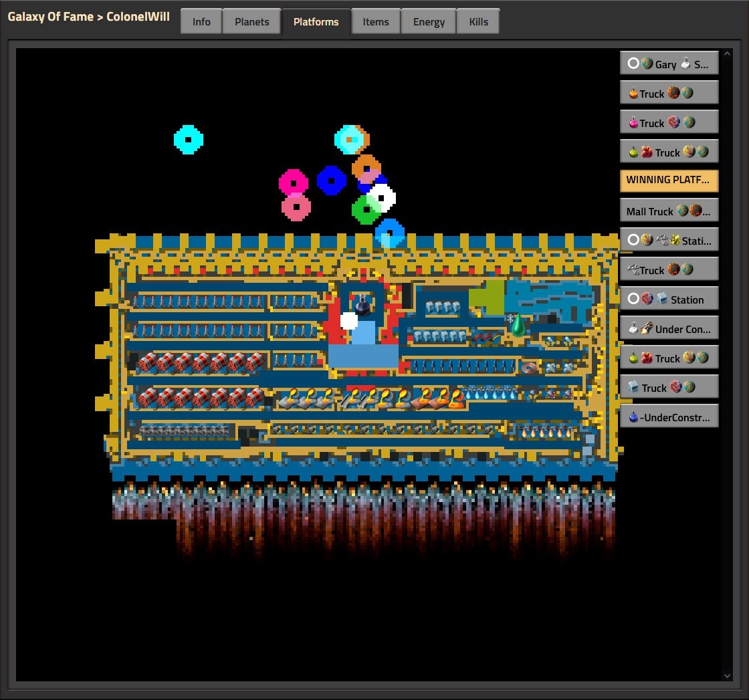Open the Items tab
This screenshot has height=700, width=749.
click(375, 21)
